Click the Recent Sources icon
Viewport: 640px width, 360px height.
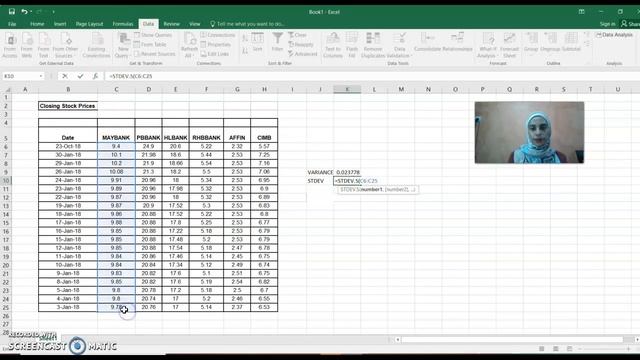[x=137, y=54]
